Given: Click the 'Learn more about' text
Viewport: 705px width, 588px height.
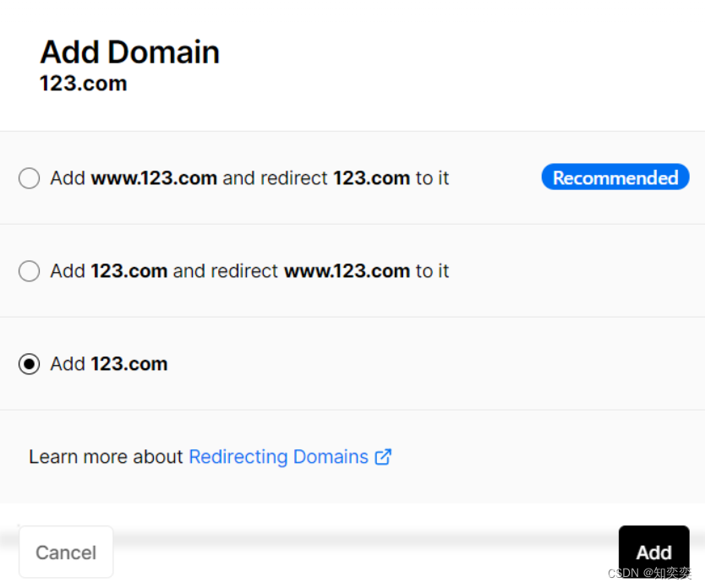Looking at the screenshot, I should click(x=106, y=457).
